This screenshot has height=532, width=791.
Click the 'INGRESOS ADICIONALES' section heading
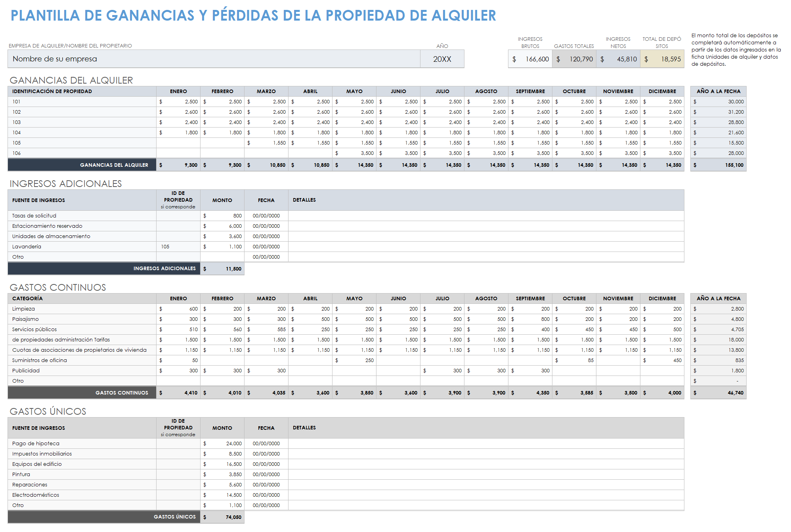(66, 184)
